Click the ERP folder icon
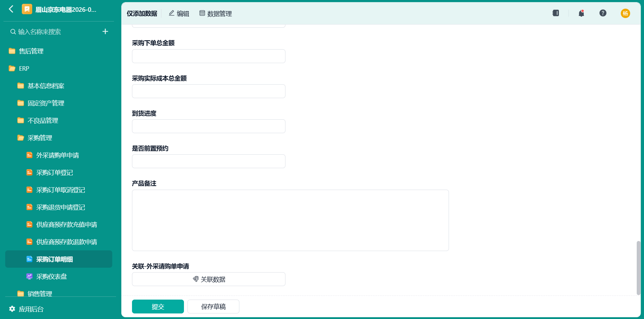This screenshot has width=644, height=319. tap(12, 68)
